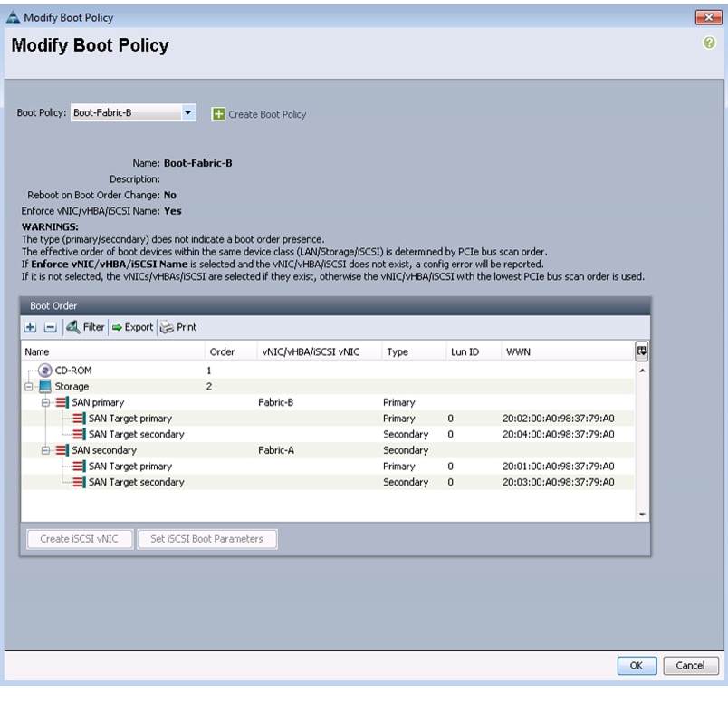Click the Storage device icon
The width and height of the screenshot is (728, 722).
pyautogui.click(x=45, y=386)
